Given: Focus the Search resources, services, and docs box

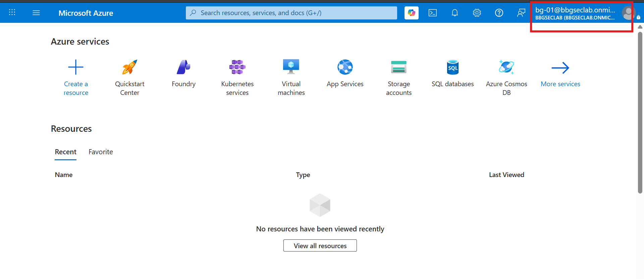Looking at the screenshot, I should (291, 13).
